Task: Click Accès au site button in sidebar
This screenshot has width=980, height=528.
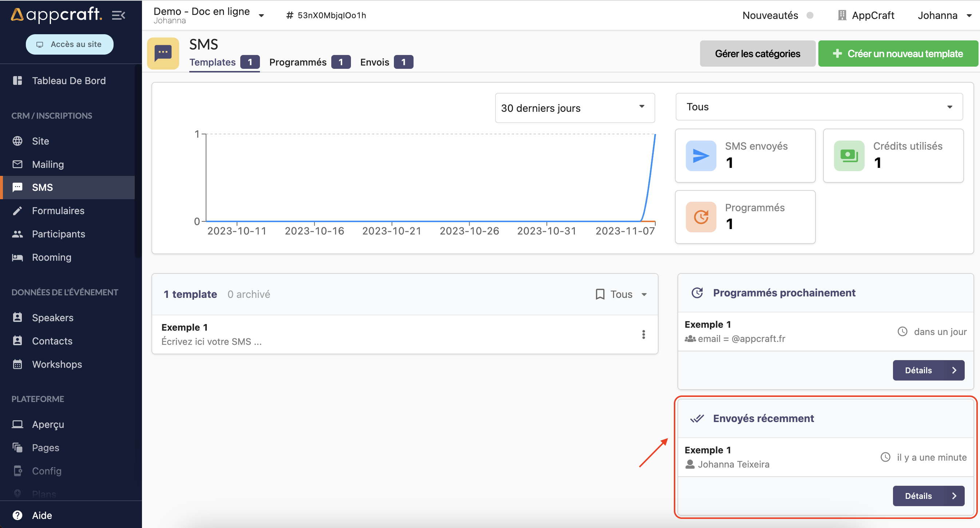Action: tap(70, 44)
